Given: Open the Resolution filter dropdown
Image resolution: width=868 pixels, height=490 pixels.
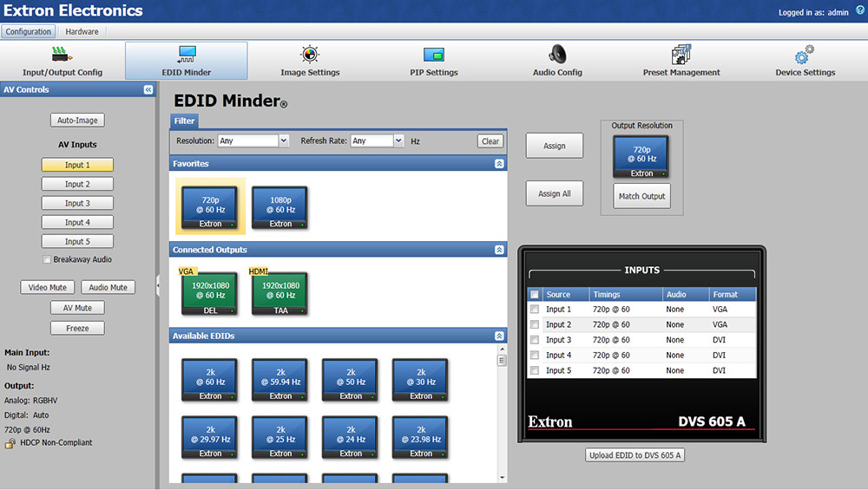Looking at the screenshot, I should point(284,141).
